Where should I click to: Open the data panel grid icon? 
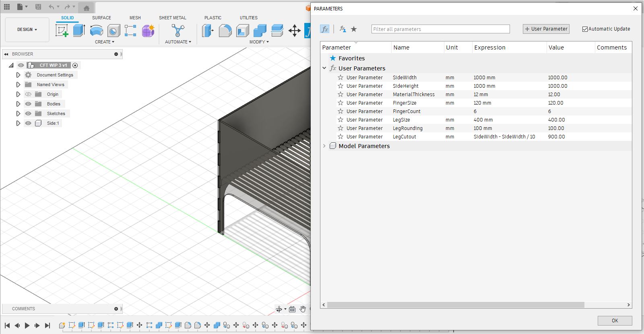pyautogui.click(x=7, y=6)
